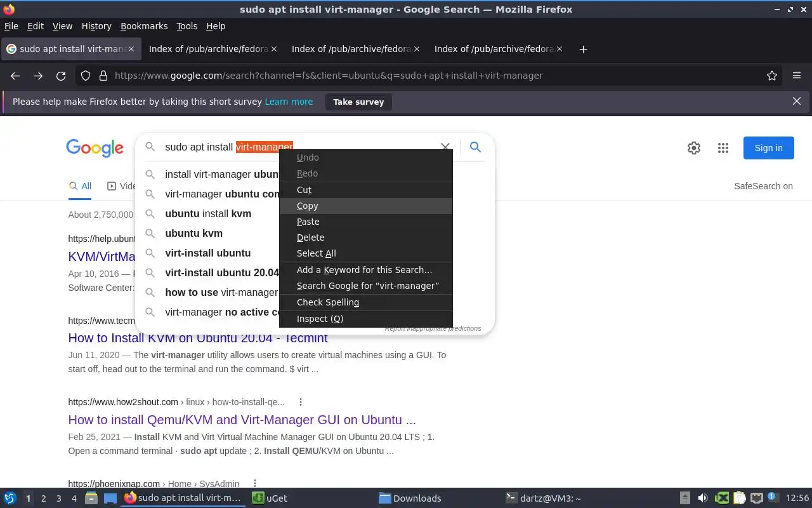Click the update notifier tray icon
This screenshot has width=812, height=508.
click(773, 498)
